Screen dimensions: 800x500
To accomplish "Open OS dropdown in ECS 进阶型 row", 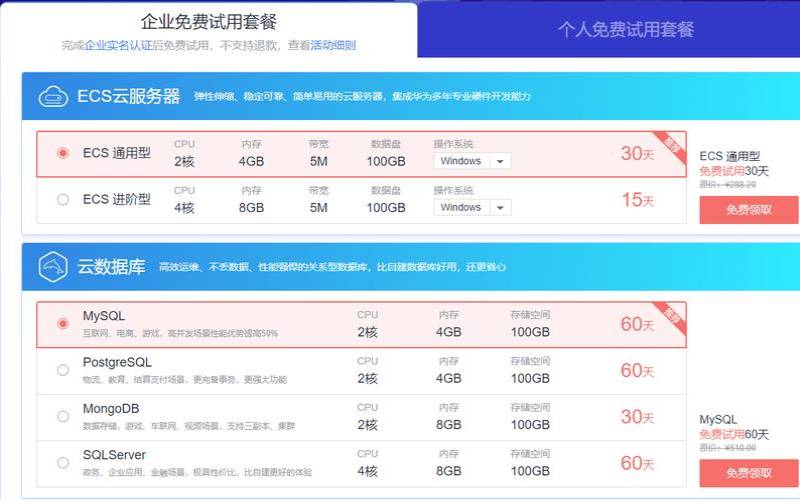I will (x=472, y=208).
